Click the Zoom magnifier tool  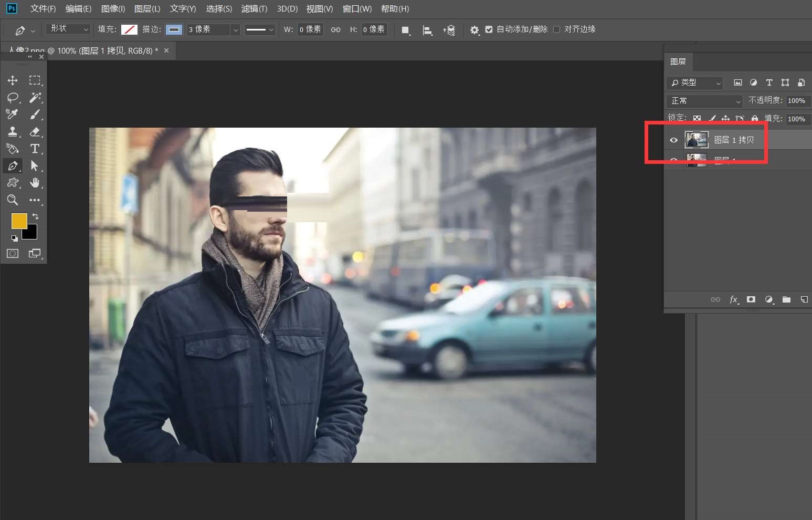pyautogui.click(x=13, y=200)
